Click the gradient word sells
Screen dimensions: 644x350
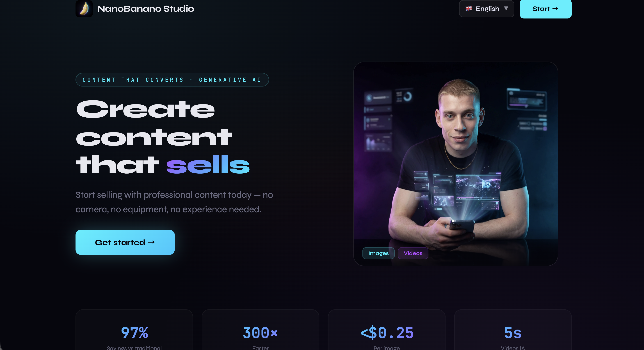208,165
